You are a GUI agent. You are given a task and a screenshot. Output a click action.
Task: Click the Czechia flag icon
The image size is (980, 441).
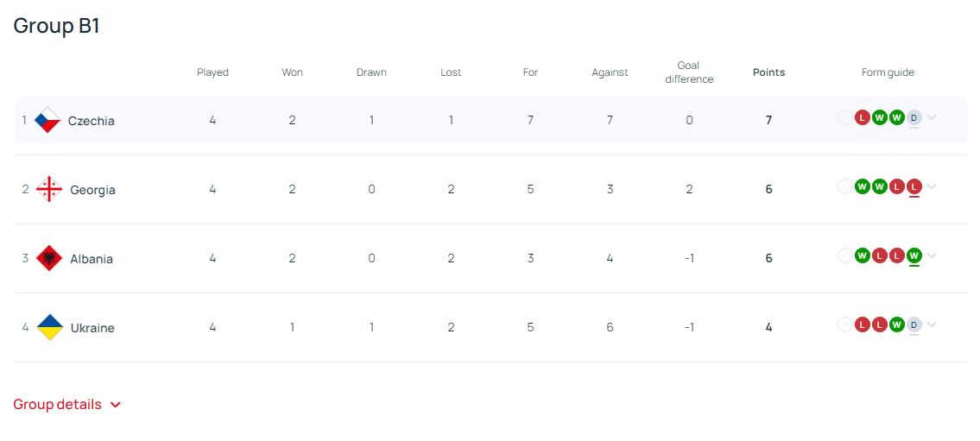[x=47, y=121]
